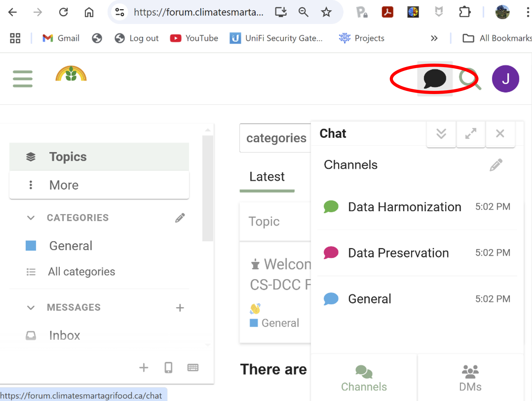Select Topics in the sidebar
The image size is (532, 401).
point(99,157)
